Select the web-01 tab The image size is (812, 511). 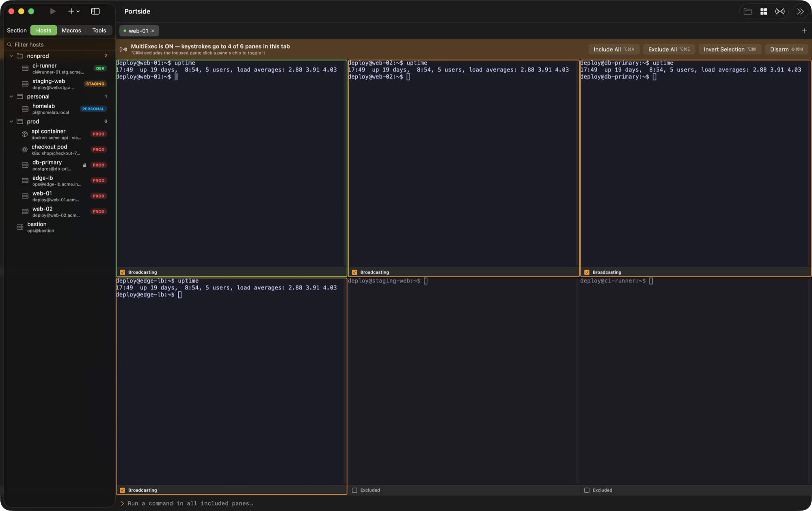(x=138, y=31)
